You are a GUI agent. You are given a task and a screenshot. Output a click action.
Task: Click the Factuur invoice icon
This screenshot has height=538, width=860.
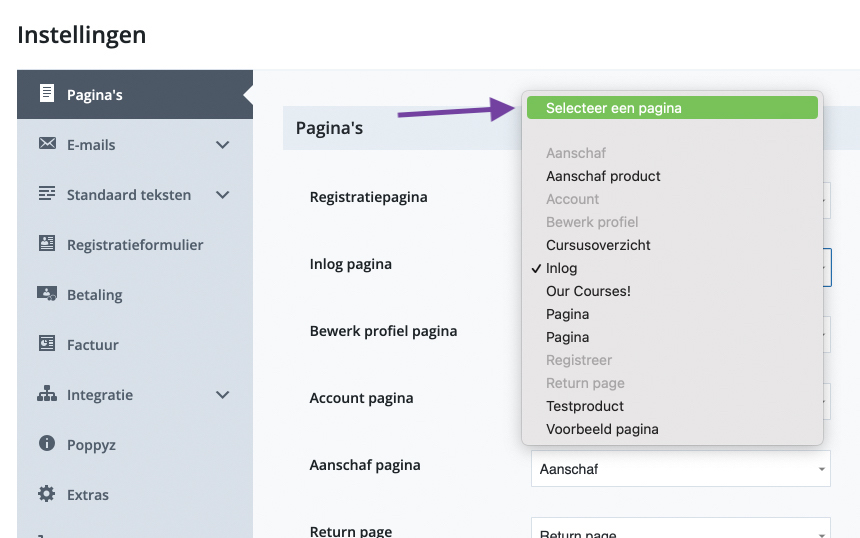(46, 344)
